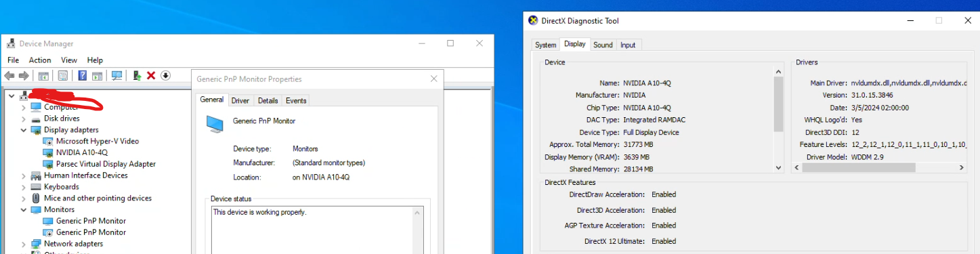The width and height of the screenshot is (980, 254).
Task: Switch to the Events tab in Properties
Action: pos(296,101)
